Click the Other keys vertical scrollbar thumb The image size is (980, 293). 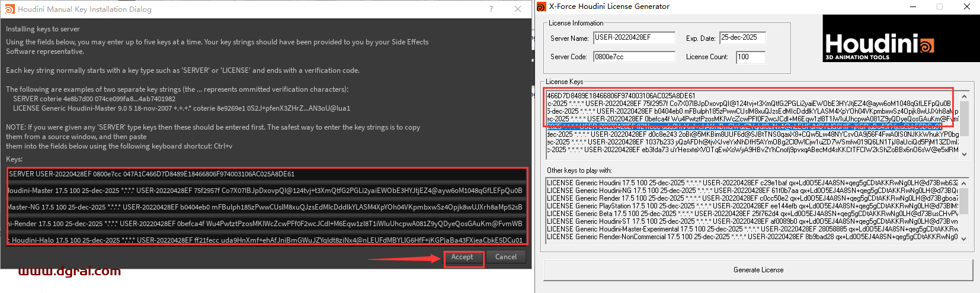(x=964, y=202)
